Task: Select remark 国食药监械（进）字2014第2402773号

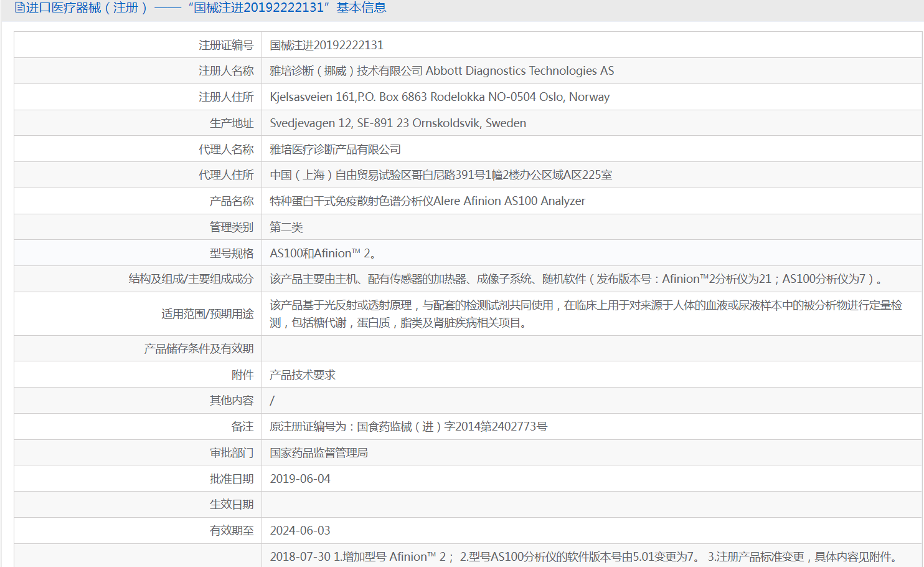Action: click(452, 427)
